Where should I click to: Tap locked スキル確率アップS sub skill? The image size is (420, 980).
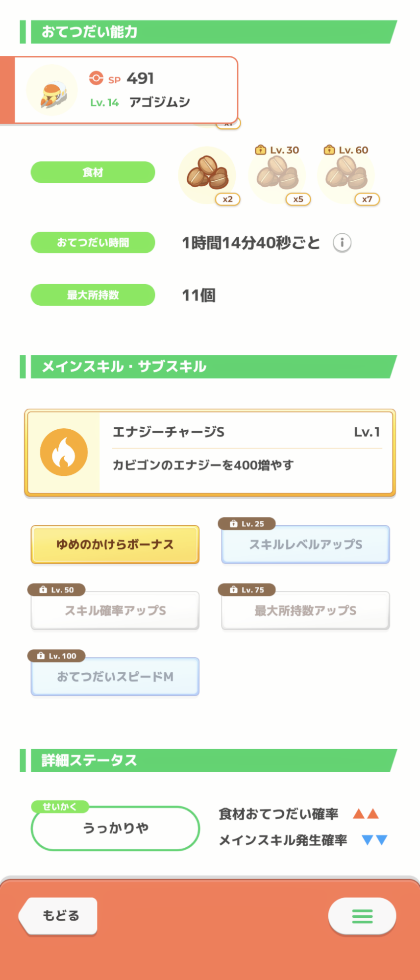[115, 611]
